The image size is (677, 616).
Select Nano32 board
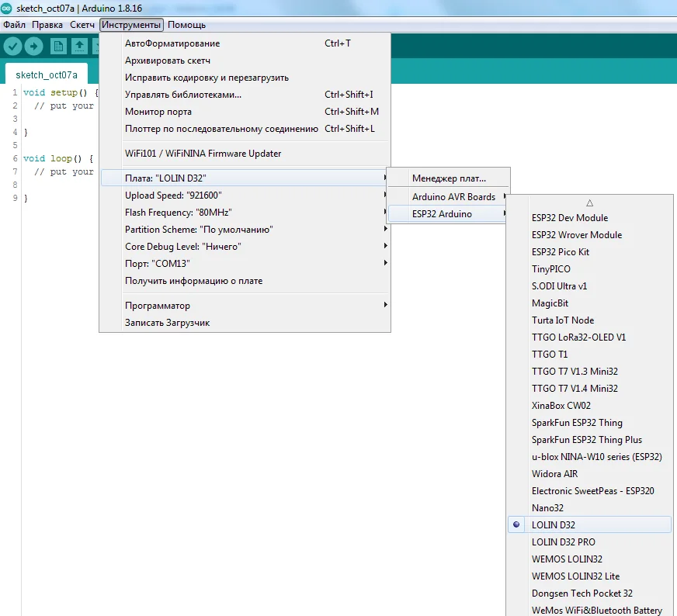coord(590,507)
